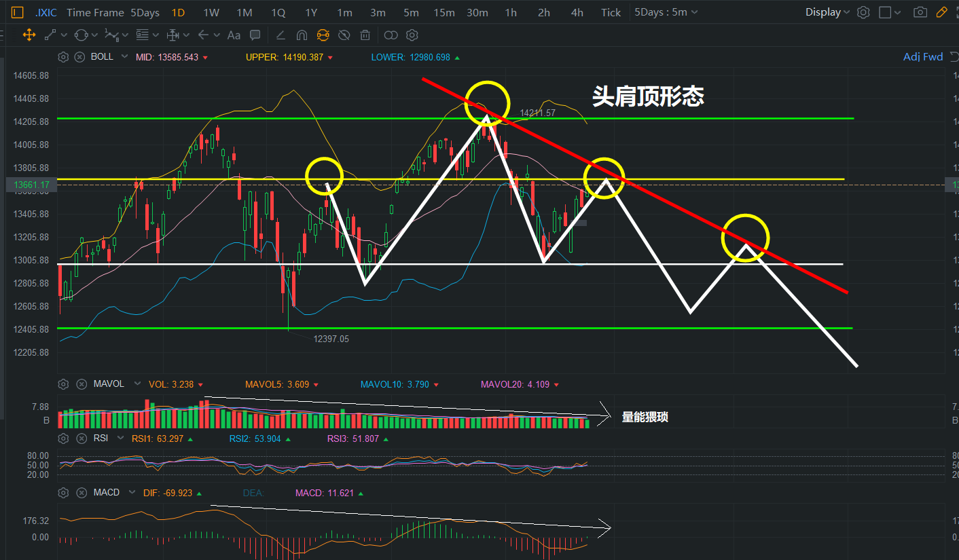Switch to the 5Days time frame

(x=145, y=12)
